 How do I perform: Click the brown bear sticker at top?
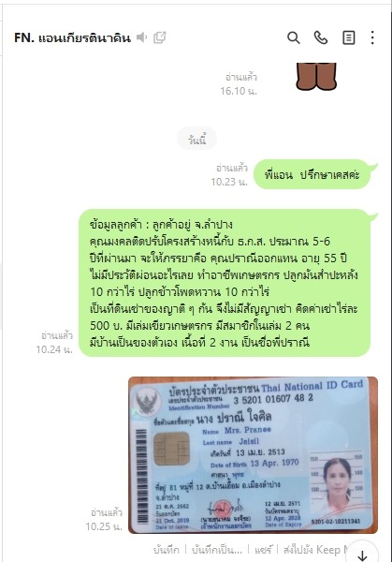click(316, 77)
